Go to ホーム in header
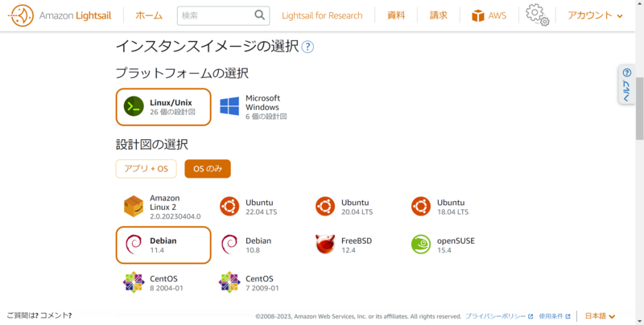The height and width of the screenshot is (325, 644). pos(149,15)
